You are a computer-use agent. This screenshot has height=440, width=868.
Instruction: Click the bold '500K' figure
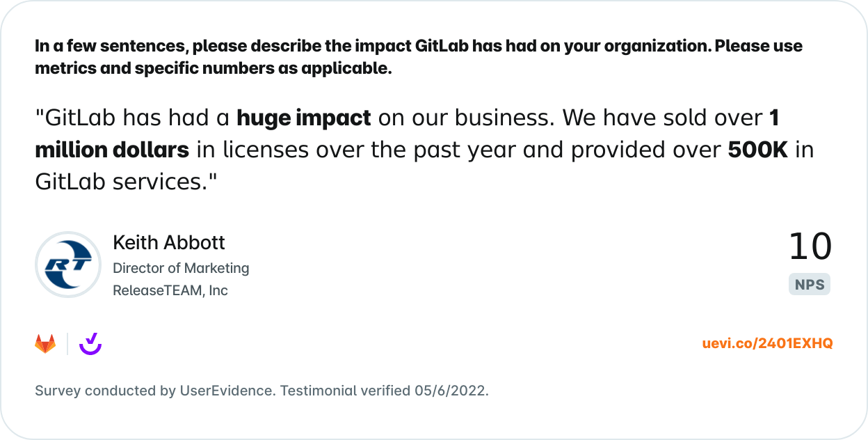point(757,150)
